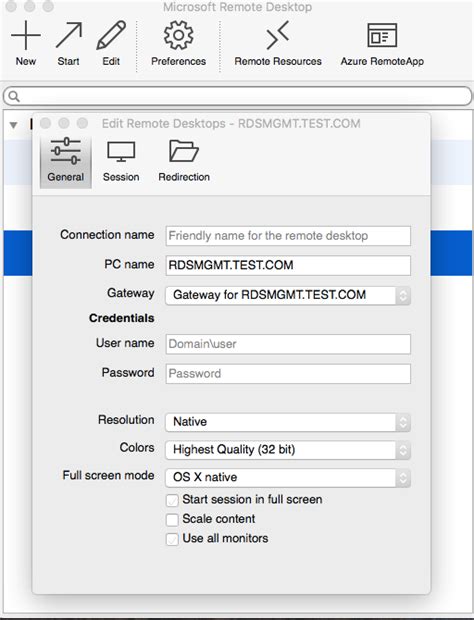Image resolution: width=474 pixels, height=620 pixels.
Task: Enable Start session in full screen
Action: [x=172, y=500]
